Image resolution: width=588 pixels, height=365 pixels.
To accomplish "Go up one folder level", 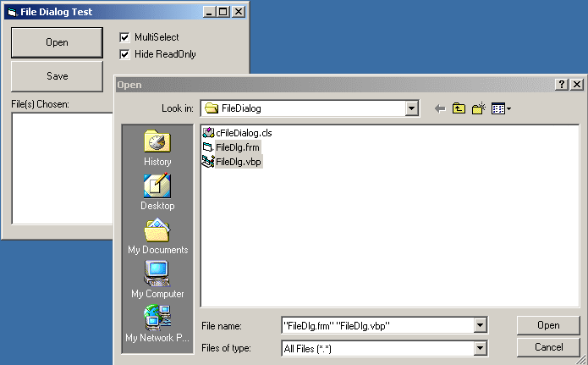I will pos(459,108).
